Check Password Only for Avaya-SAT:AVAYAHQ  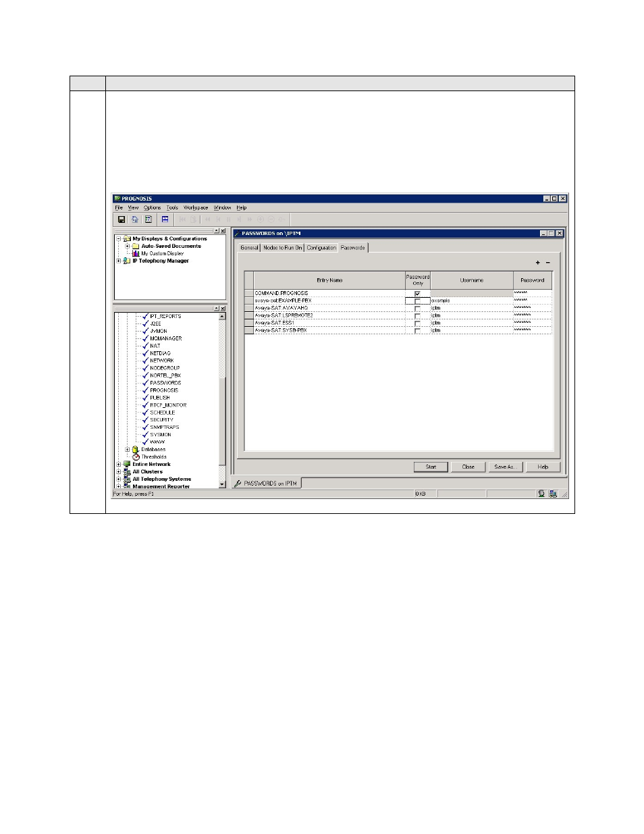417,308
